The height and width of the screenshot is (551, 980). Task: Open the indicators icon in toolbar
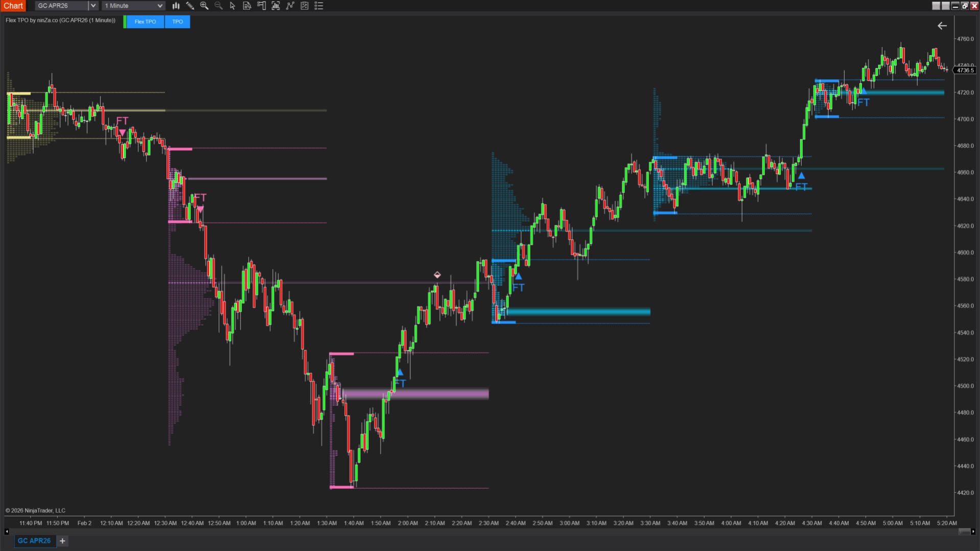pyautogui.click(x=276, y=6)
